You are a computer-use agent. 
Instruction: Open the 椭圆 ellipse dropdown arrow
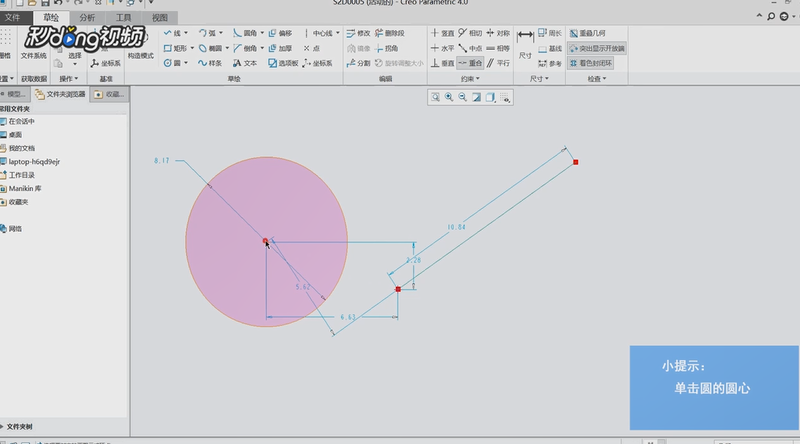(227, 48)
